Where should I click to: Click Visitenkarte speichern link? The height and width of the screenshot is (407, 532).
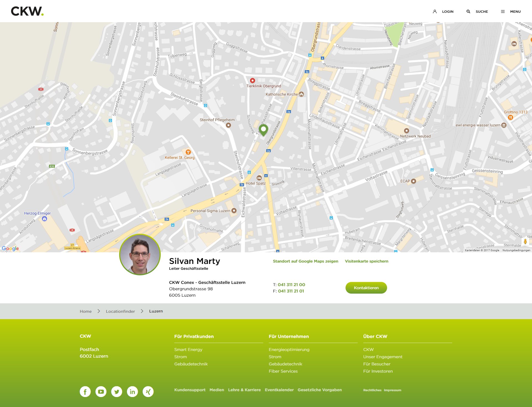point(366,261)
